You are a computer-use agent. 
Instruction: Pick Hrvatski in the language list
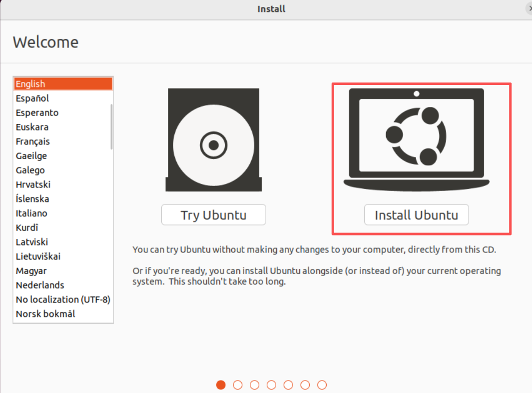point(63,184)
